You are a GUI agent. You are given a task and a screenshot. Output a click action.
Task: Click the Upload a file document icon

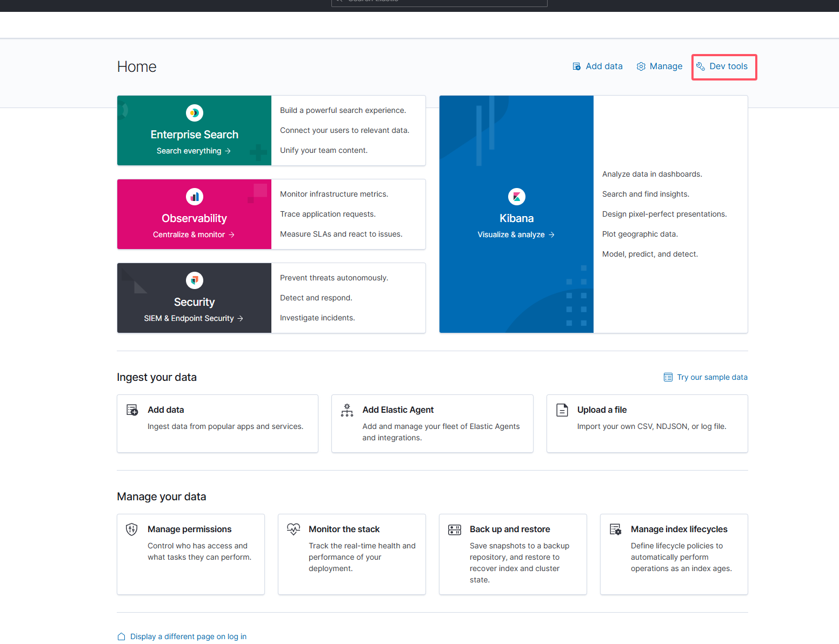[x=562, y=411]
